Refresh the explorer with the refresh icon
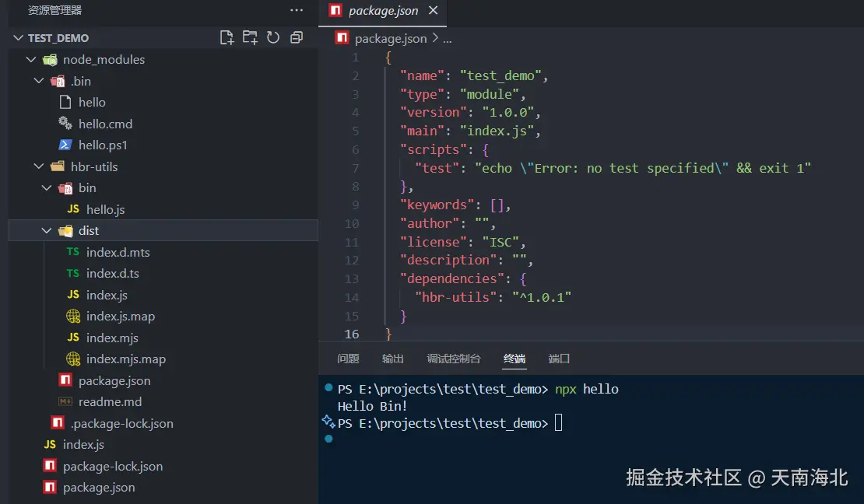 coord(273,37)
